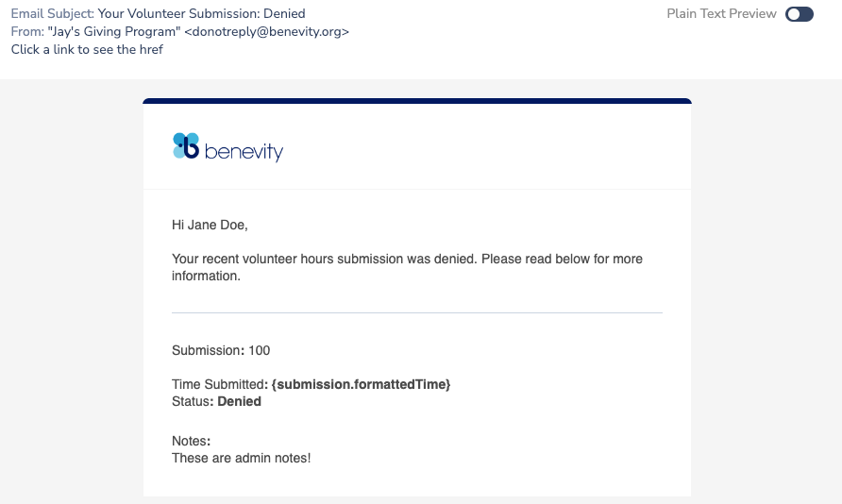This screenshot has width=842, height=504.
Task: Click the Notes: label
Action: [192, 441]
